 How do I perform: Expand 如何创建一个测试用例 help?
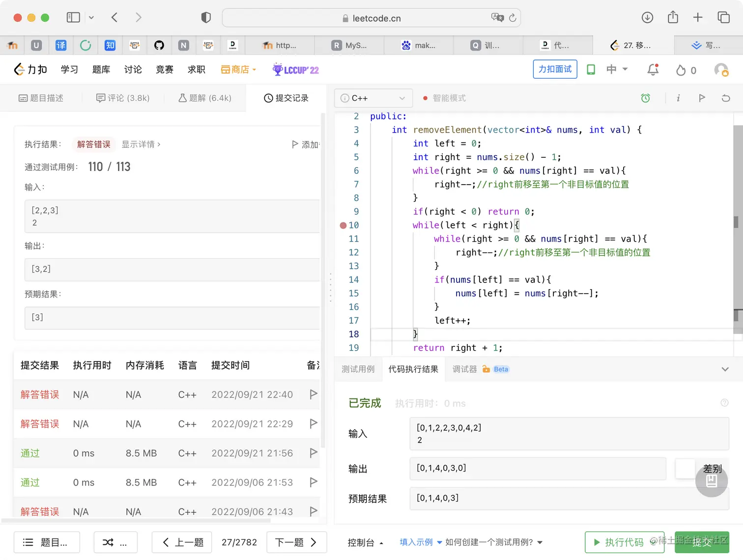[x=494, y=542]
